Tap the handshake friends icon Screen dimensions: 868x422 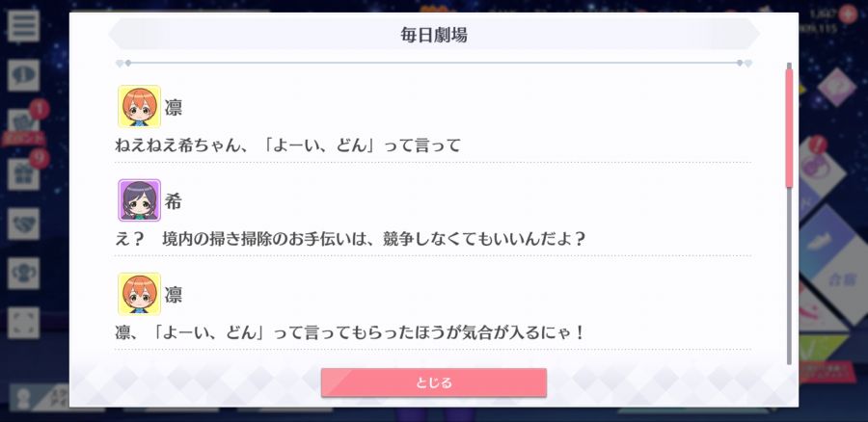pyautogui.click(x=23, y=224)
